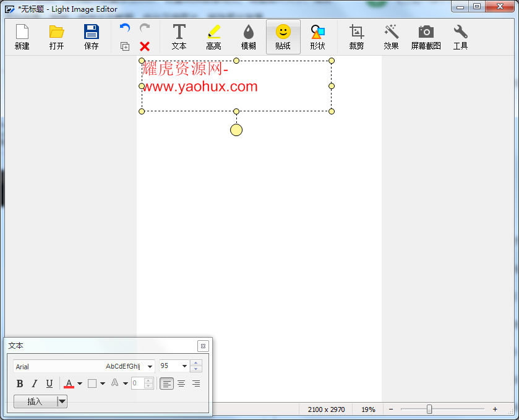Expand the font size 95 dropdown
519x420 pixels.
click(x=184, y=367)
